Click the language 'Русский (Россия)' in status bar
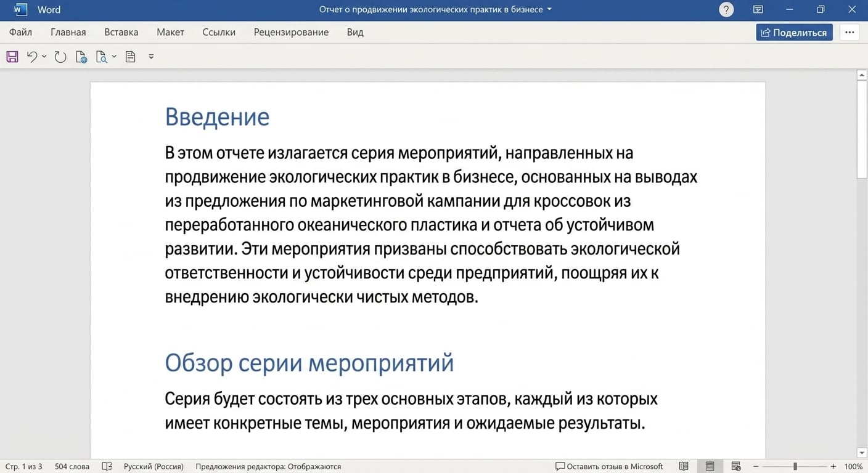The width and height of the screenshot is (868, 473). pos(154,466)
